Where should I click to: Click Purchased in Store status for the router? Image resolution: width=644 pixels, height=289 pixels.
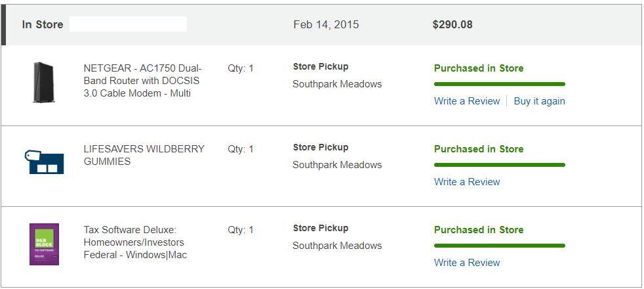[x=478, y=68]
